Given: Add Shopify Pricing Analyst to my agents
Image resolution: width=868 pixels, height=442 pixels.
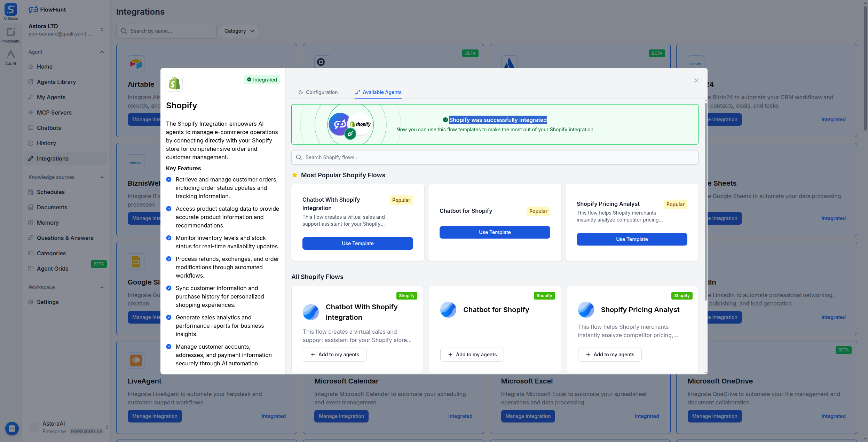Looking at the screenshot, I should pos(609,354).
